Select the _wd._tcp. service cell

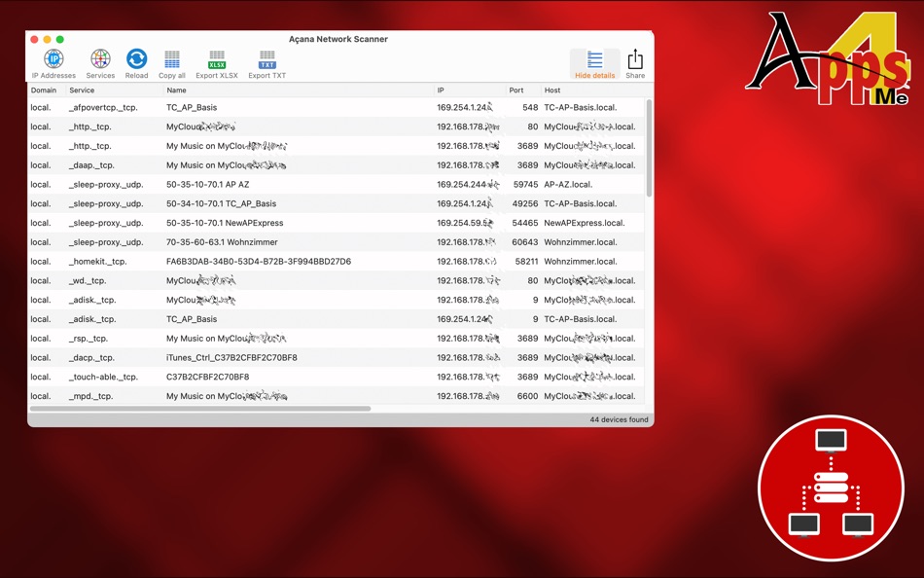click(88, 281)
